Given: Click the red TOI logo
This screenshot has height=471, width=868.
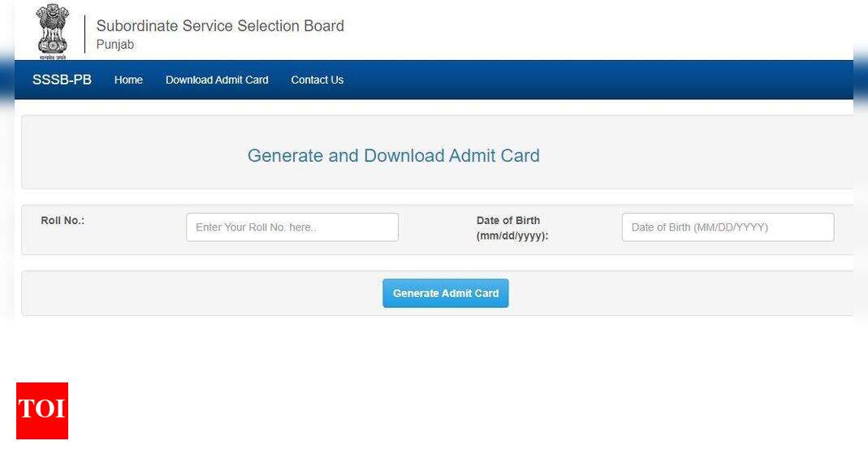Looking at the screenshot, I should (42, 411).
